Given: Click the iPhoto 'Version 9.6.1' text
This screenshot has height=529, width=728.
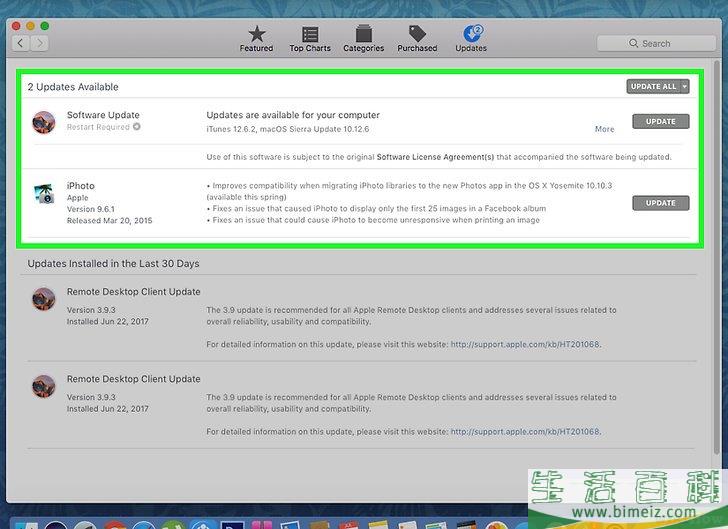Looking at the screenshot, I should 91,209.
